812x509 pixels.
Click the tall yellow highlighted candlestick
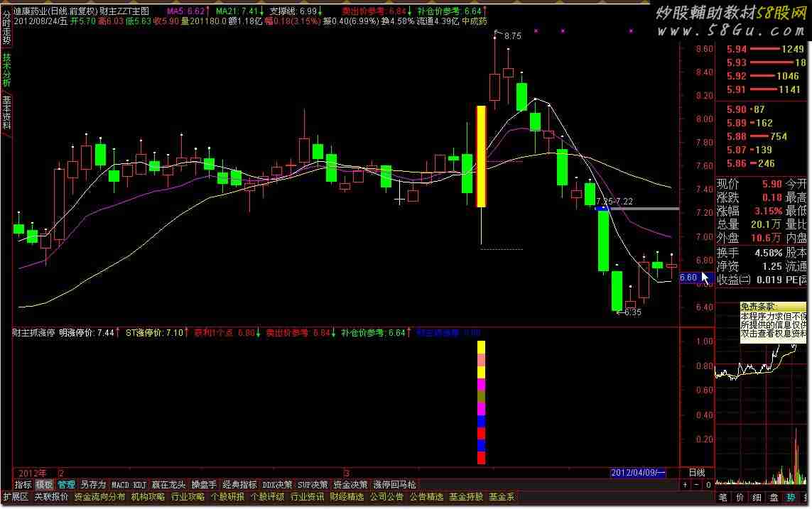point(481,156)
